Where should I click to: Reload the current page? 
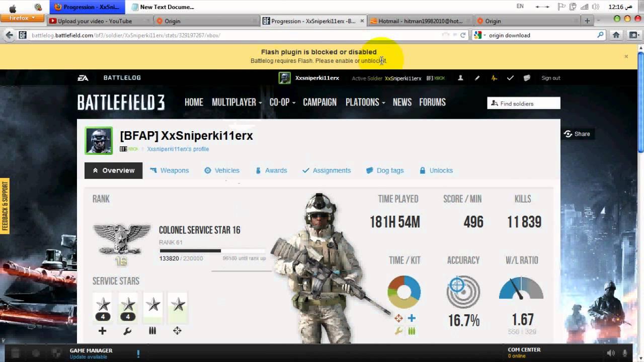click(463, 35)
